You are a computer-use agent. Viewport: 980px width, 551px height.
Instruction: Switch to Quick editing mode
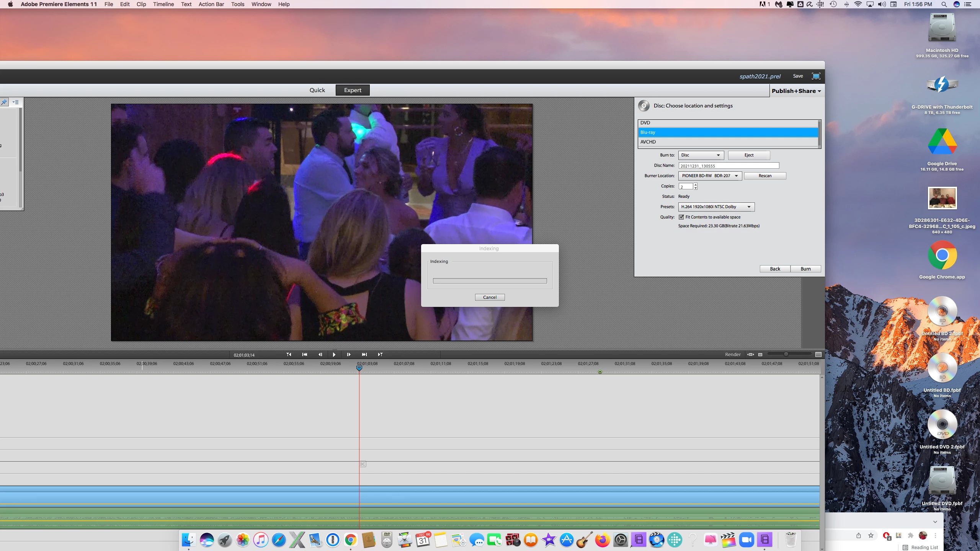(x=317, y=90)
